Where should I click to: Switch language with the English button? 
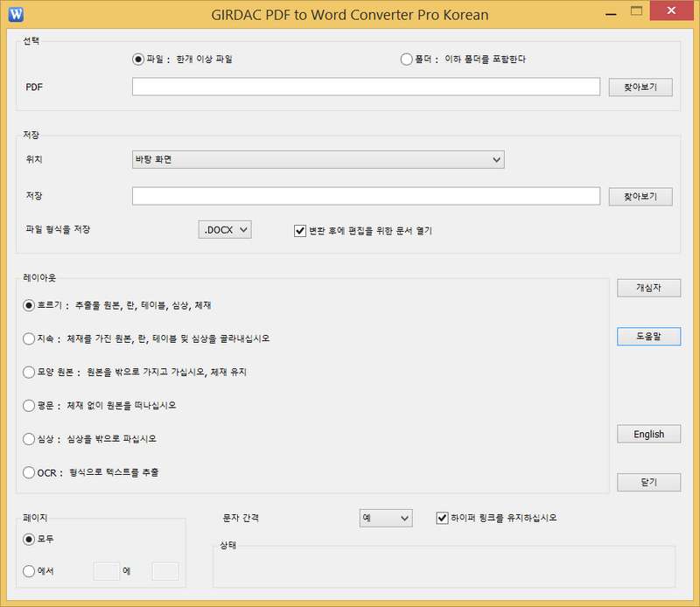click(x=648, y=434)
